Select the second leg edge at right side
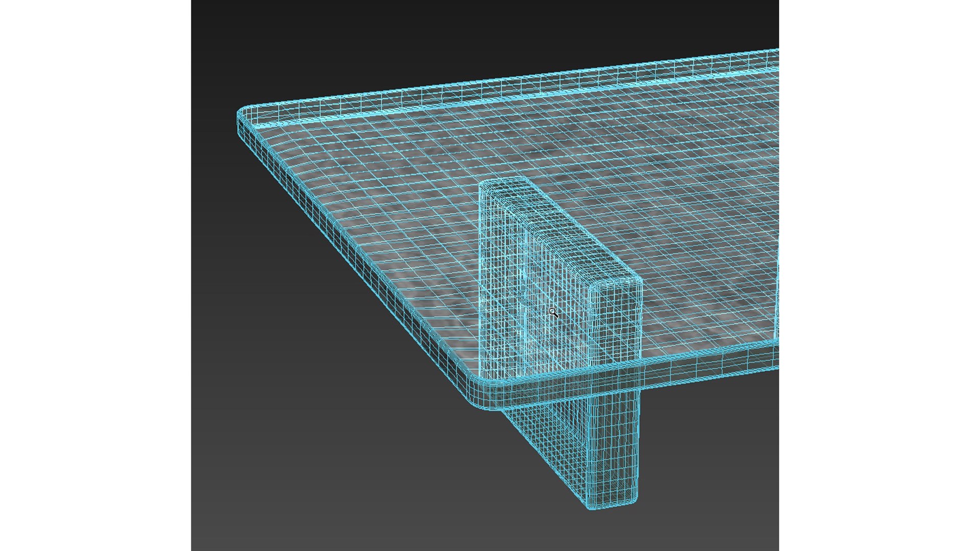The width and height of the screenshot is (980, 551). 776,301
